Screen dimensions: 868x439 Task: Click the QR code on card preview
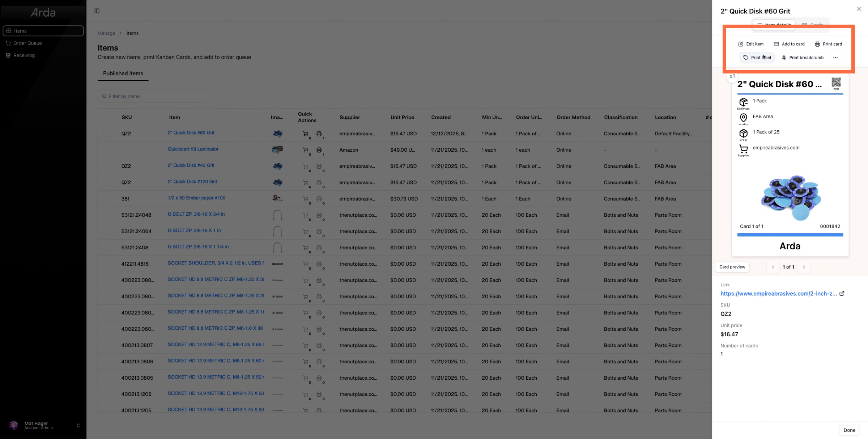point(836,82)
